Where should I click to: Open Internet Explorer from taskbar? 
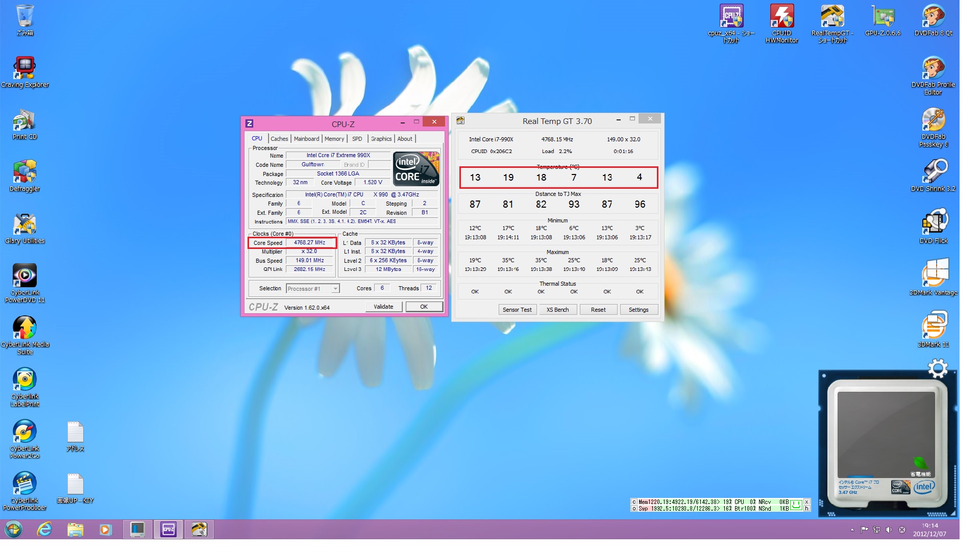(45, 530)
